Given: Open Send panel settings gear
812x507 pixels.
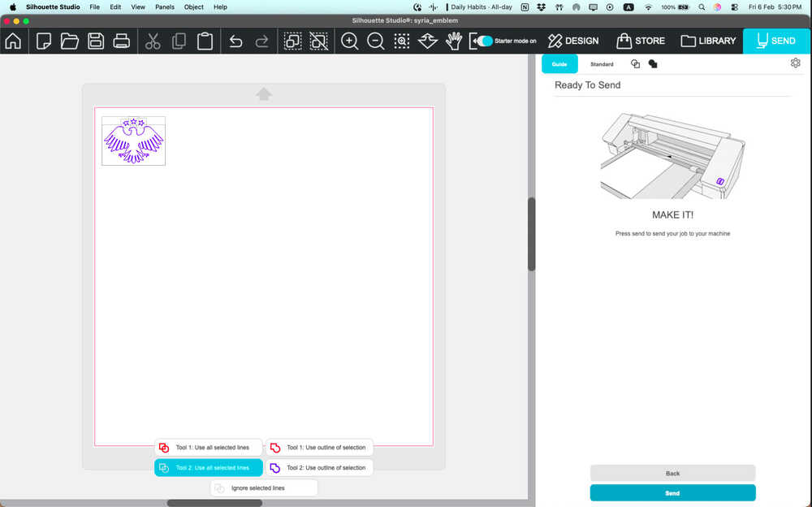Looking at the screenshot, I should pyautogui.click(x=796, y=63).
